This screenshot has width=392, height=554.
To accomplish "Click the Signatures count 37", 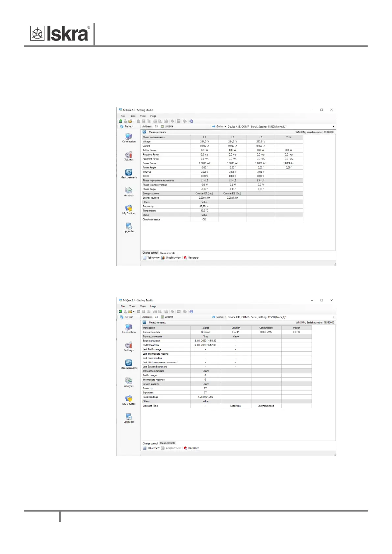I will click(x=206, y=392).
